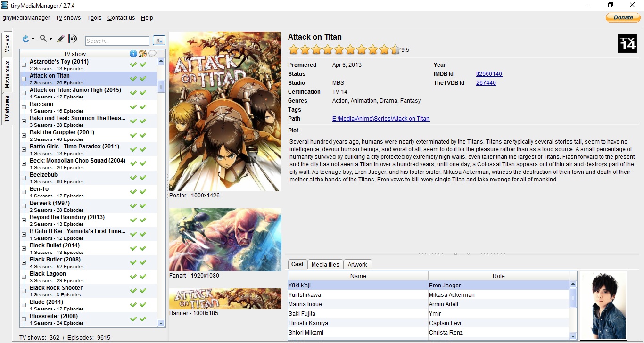Click the collapse-down arrow on the panel divider

[468, 254]
